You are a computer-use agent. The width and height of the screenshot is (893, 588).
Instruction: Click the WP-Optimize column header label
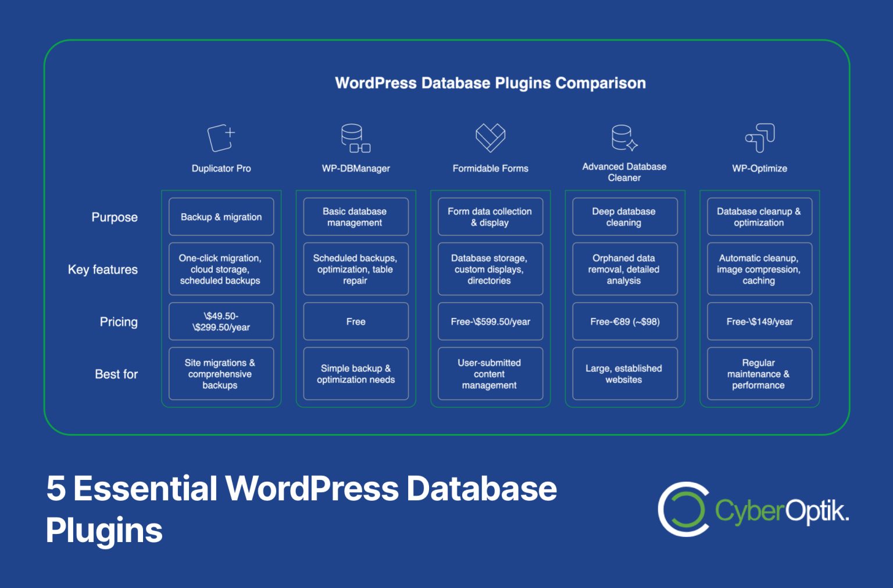pyautogui.click(x=759, y=168)
